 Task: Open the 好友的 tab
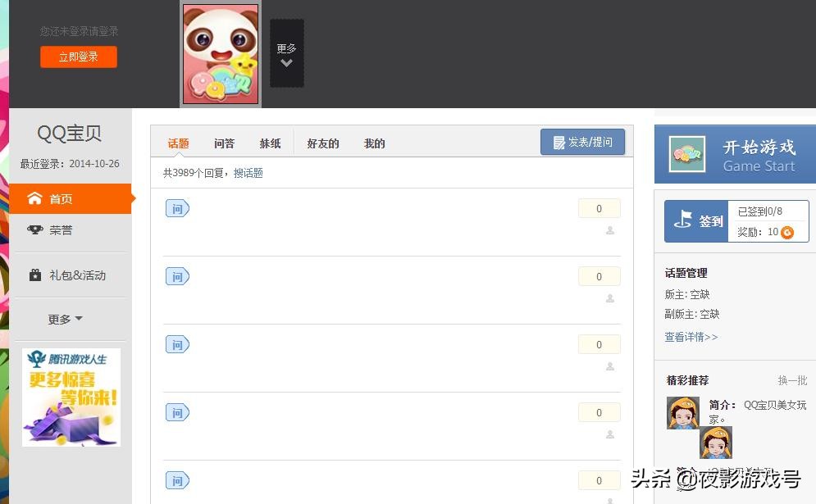323,143
